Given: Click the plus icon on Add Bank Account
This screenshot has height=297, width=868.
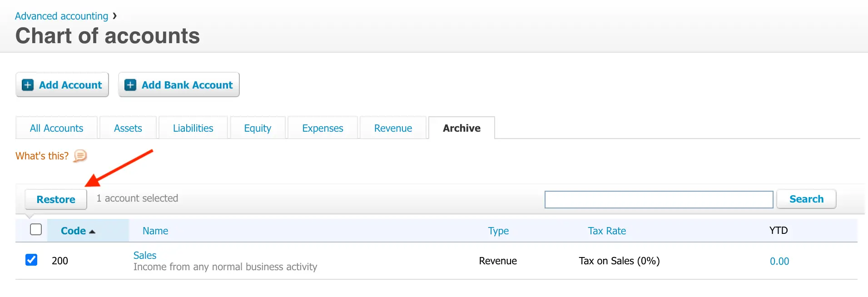Looking at the screenshot, I should pos(130,85).
